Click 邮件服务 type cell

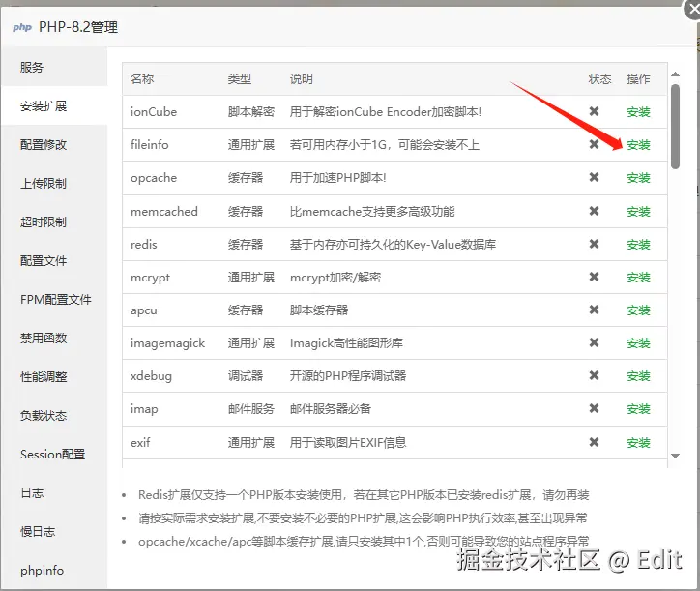tap(250, 409)
